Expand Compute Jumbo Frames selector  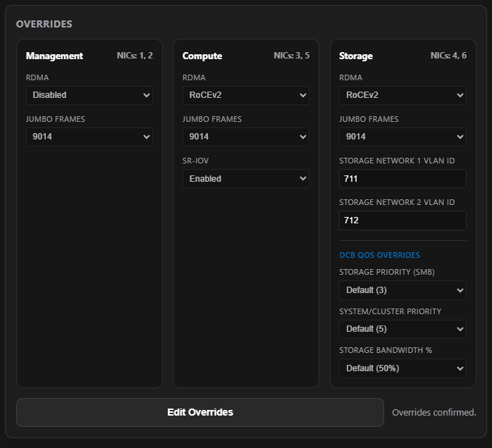[245, 137]
